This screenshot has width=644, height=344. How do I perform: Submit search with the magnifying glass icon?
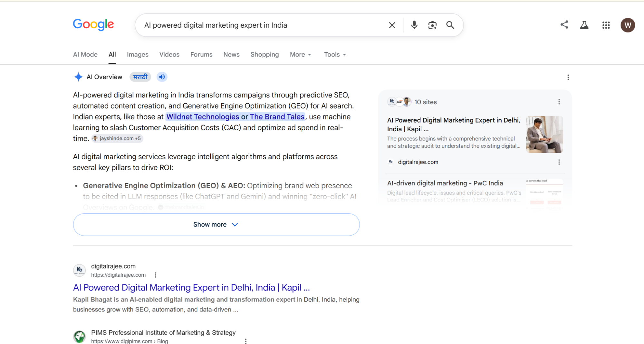point(450,25)
